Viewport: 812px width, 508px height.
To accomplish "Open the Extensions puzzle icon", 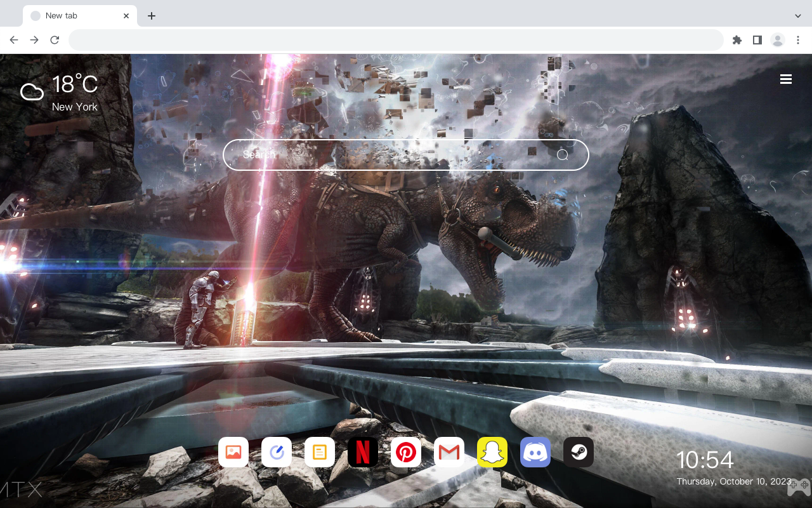I will pos(737,40).
